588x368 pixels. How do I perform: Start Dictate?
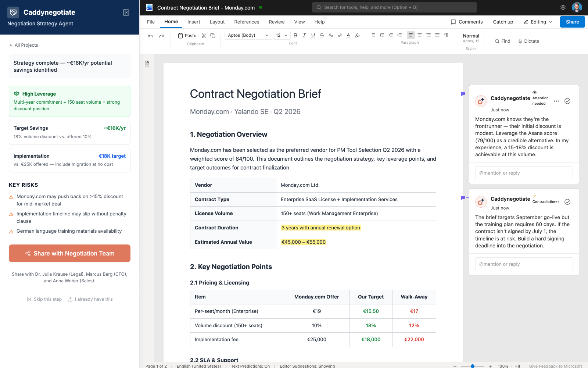coord(528,41)
